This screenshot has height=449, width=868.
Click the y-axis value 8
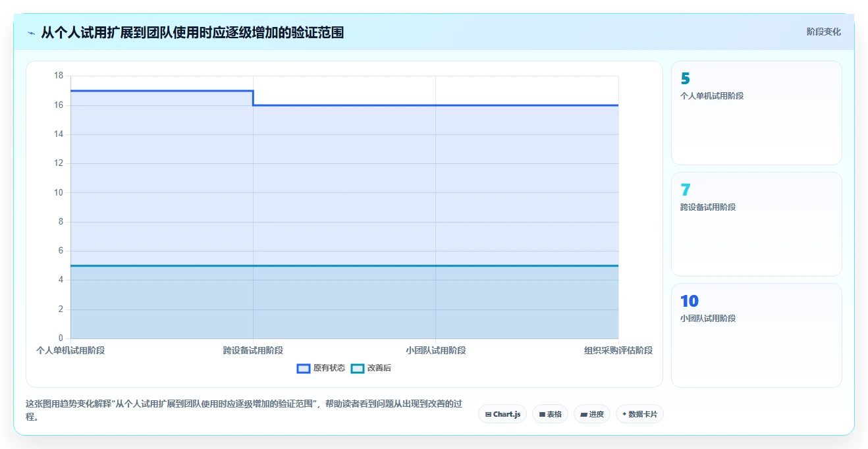tap(61, 222)
